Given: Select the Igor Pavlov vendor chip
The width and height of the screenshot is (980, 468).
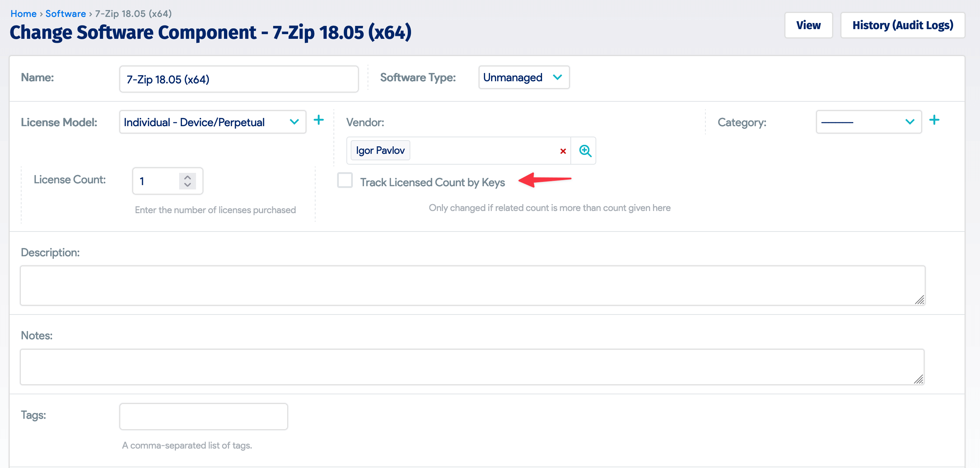Looking at the screenshot, I should click(x=379, y=150).
